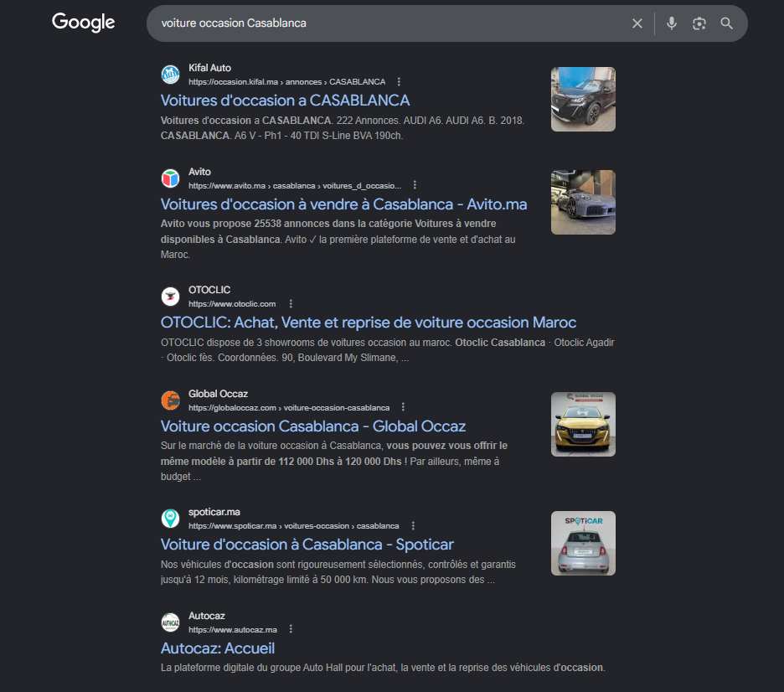Click the Kifal Auto site favicon

click(x=170, y=75)
